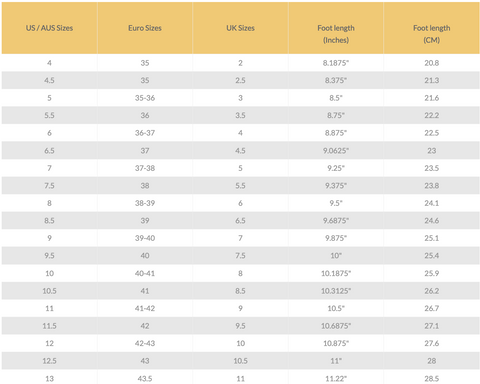Click UK size 3.5 cell
The height and width of the screenshot is (384, 480).
click(240, 115)
